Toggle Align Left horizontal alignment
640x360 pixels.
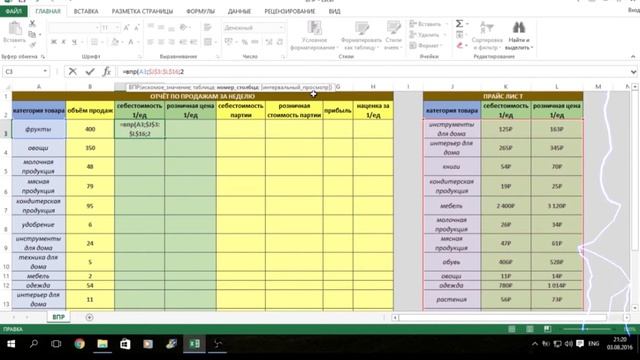point(151,42)
